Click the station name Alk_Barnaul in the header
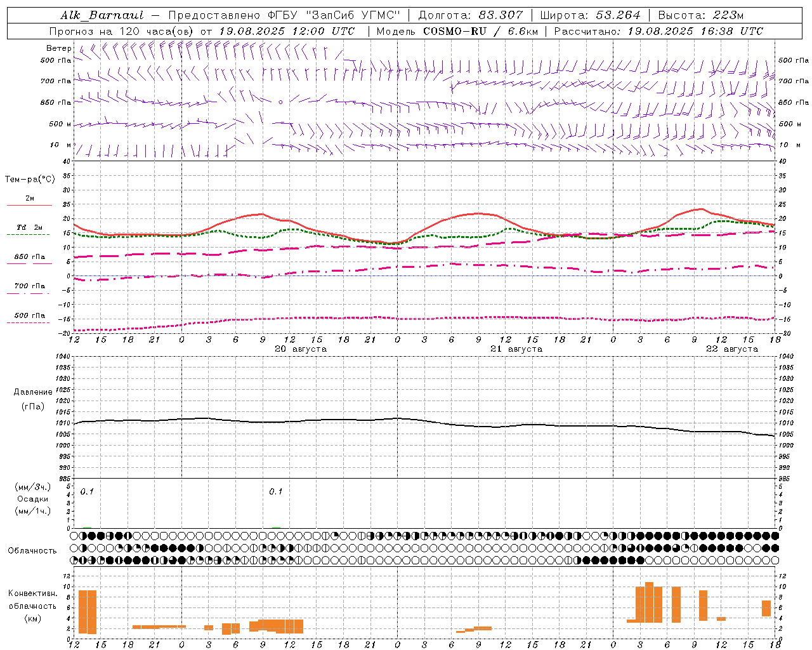812x650 pixels. pos(102,15)
